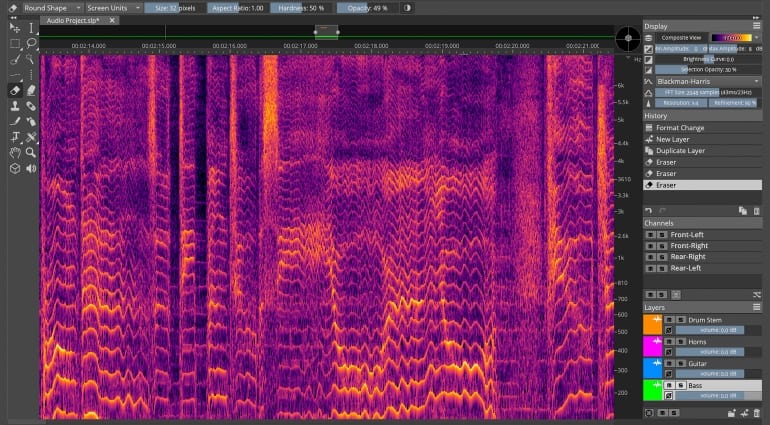Solo the Rear-Right channel
Screen dimensions: 770x425
click(x=661, y=257)
